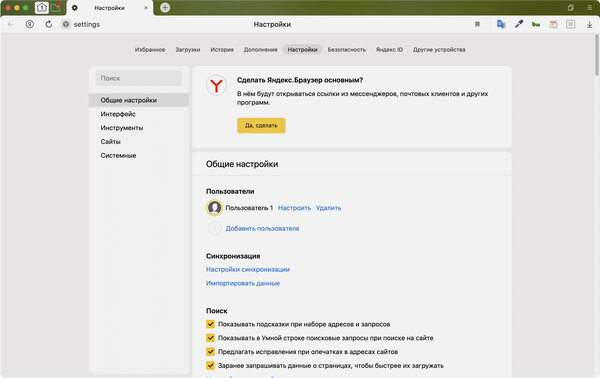Switch to the Загрузки tab

click(x=188, y=50)
